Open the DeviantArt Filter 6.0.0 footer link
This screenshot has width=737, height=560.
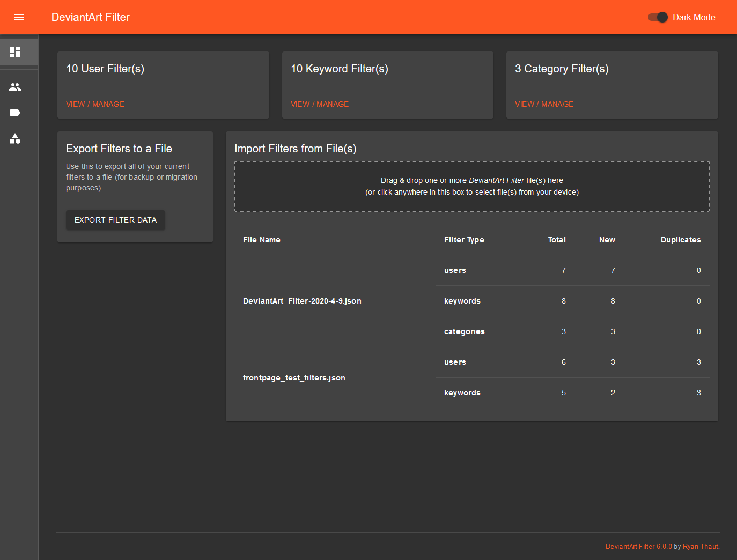(638, 547)
